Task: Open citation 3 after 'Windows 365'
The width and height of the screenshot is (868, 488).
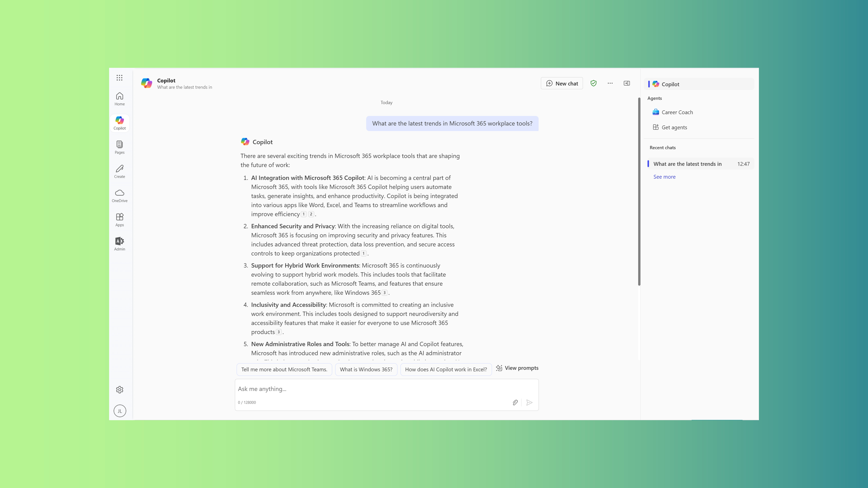Action: pyautogui.click(x=384, y=293)
